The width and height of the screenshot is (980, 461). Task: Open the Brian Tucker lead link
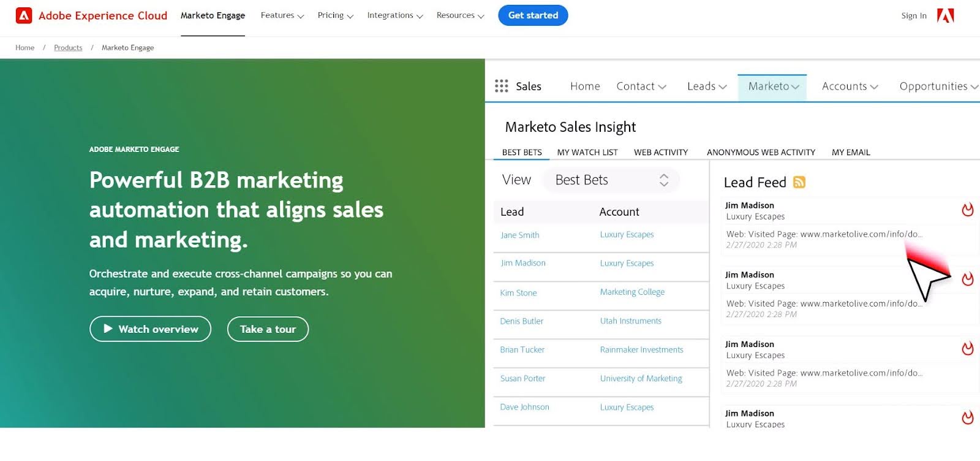coord(522,350)
